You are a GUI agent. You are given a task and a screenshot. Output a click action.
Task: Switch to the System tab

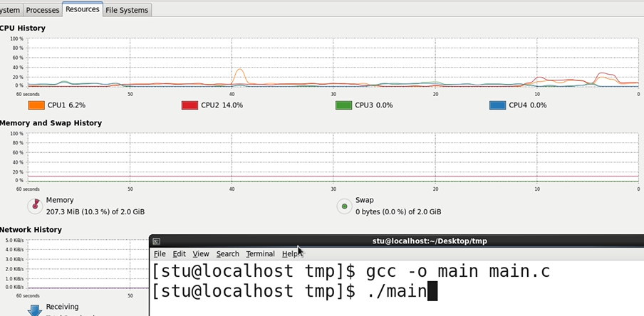(10, 10)
